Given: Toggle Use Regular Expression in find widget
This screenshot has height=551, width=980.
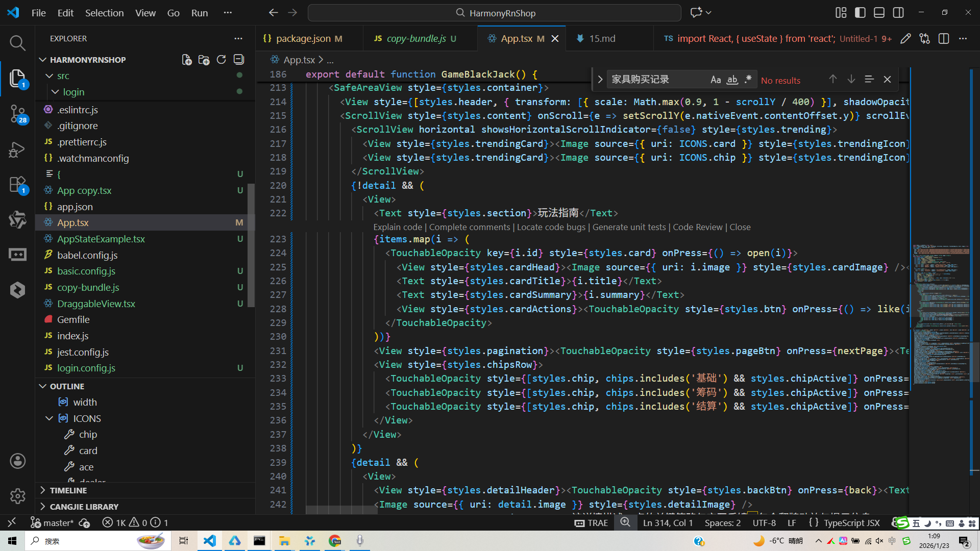Looking at the screenshot, I should (x=748, y=80).
